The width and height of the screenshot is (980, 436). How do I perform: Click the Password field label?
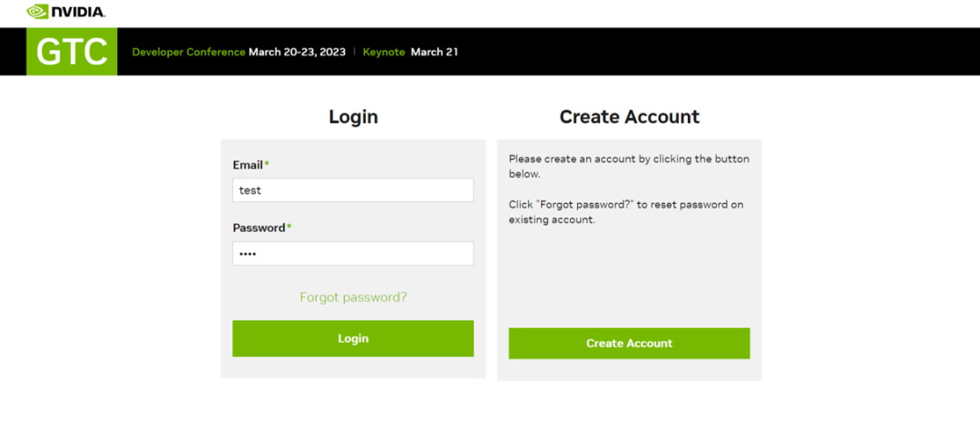[259, 228]
